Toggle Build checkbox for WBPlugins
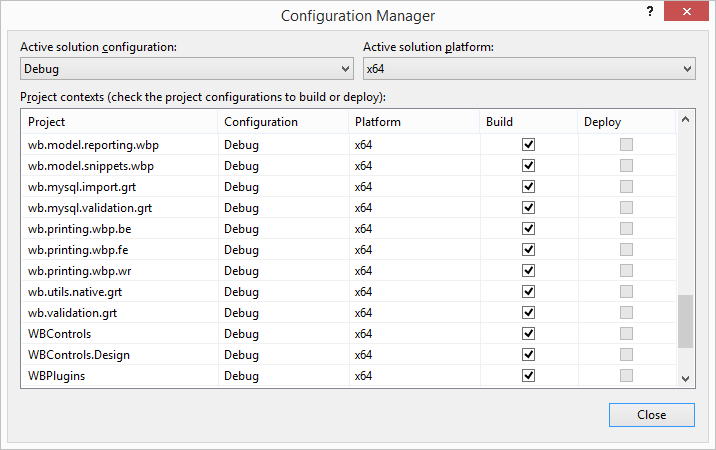Screen dimensions: 716x450 coord(529,376)
